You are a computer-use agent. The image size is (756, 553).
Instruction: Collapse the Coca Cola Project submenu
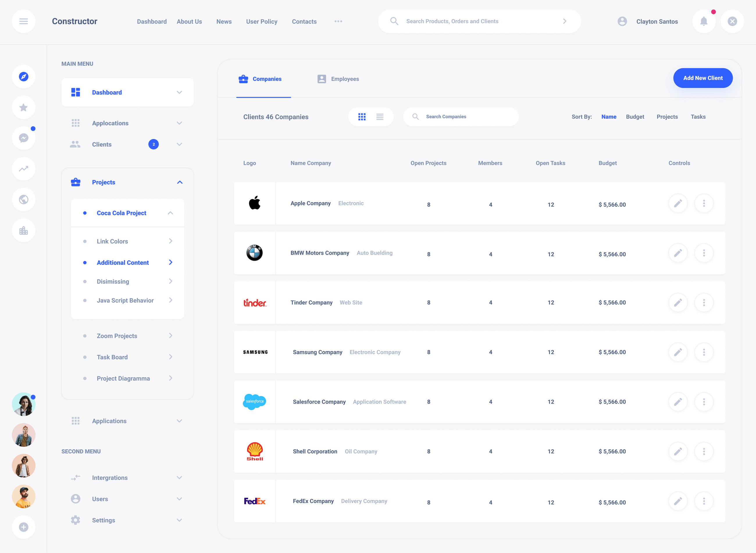click(x=171, y=213)
